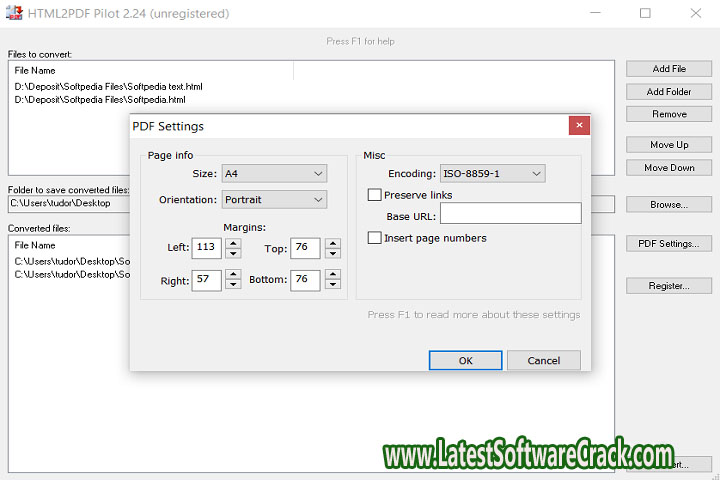
Task: Decrease the Right margin value
Action: [x=233, y=286]
